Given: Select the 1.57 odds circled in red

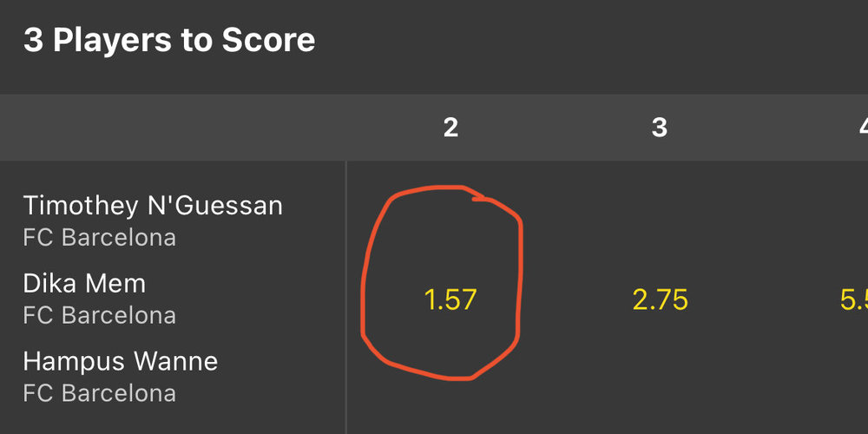Looking at the screenshot, I should tap(450, 300).
